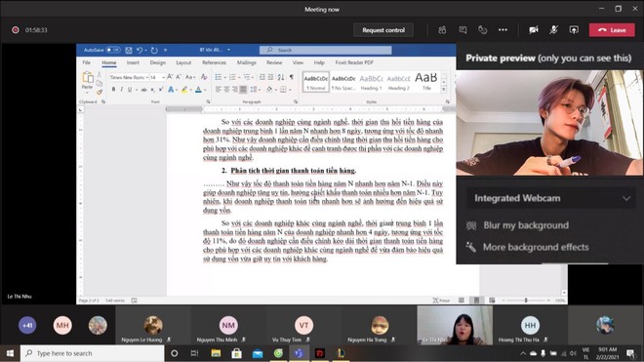Open More background effects
The width and height of the screenshot is (644, 362).
(528, 247)
